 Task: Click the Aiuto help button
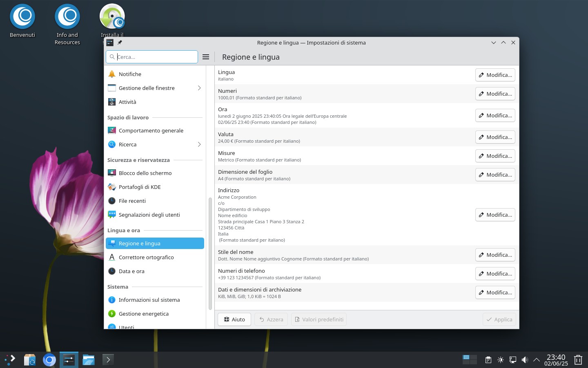pos(234,319)
